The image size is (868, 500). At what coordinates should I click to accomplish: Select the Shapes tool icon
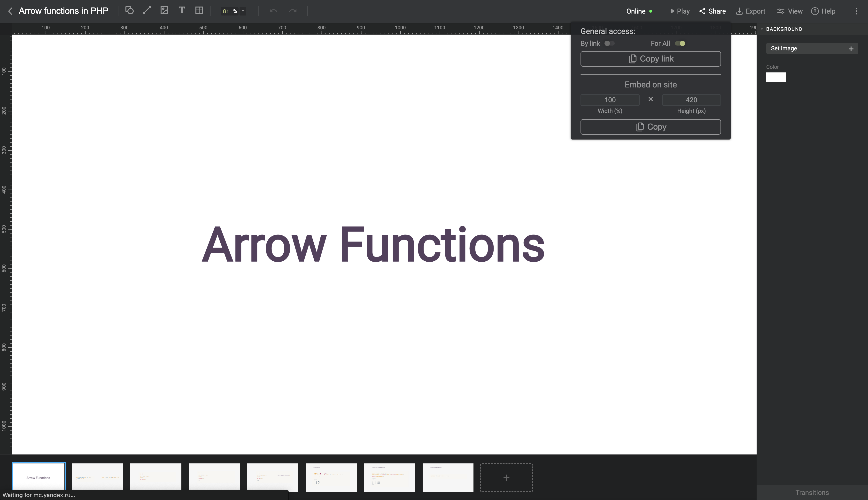pos(129,10)
